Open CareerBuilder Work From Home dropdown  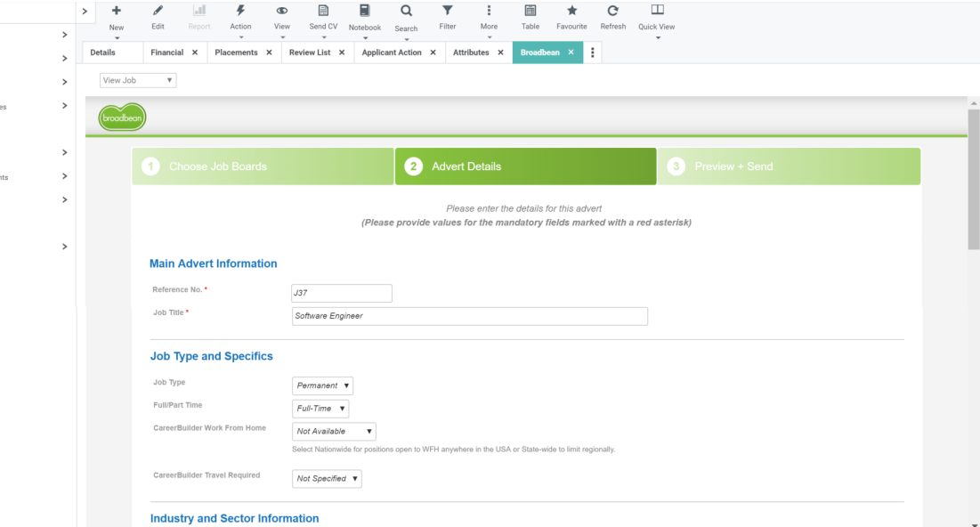tap(334, 432)
